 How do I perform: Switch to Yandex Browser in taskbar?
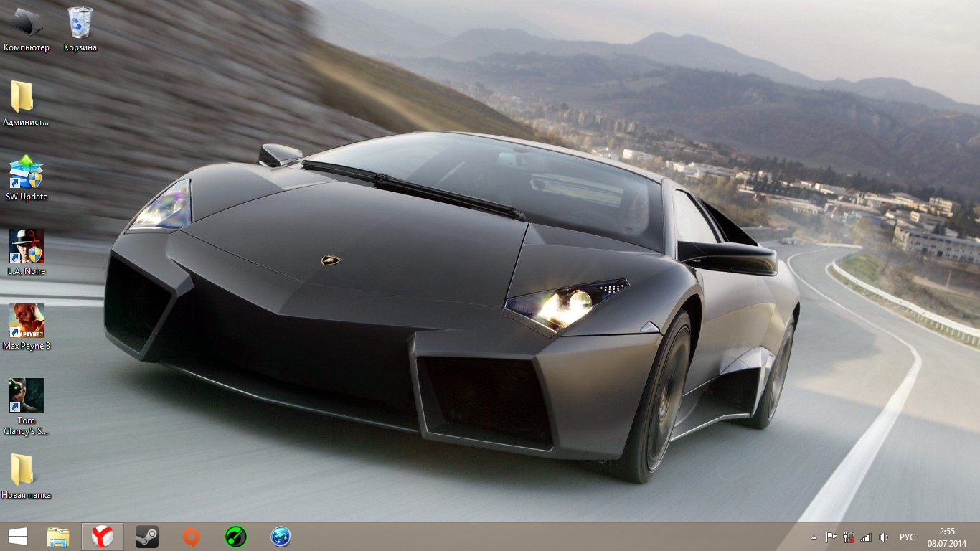[103, 537]
